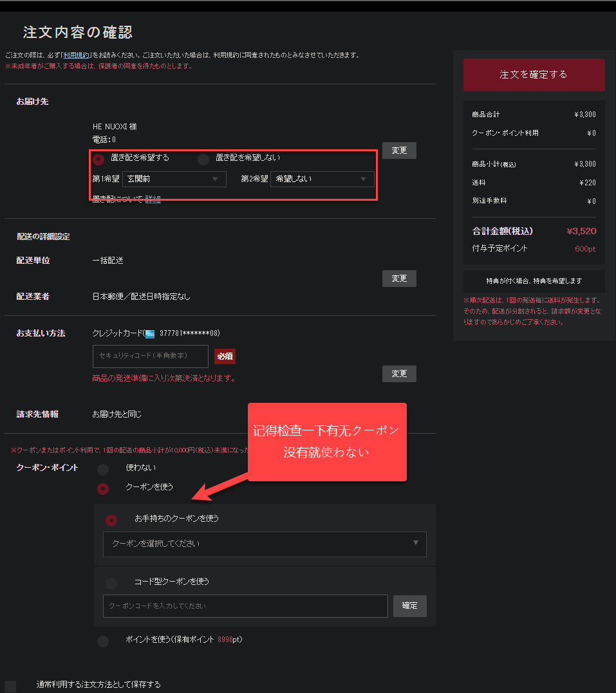The width and height of the screenshot is (616, 693).
Task: Open 利用規約 link
Action: (x=77, y=55)
